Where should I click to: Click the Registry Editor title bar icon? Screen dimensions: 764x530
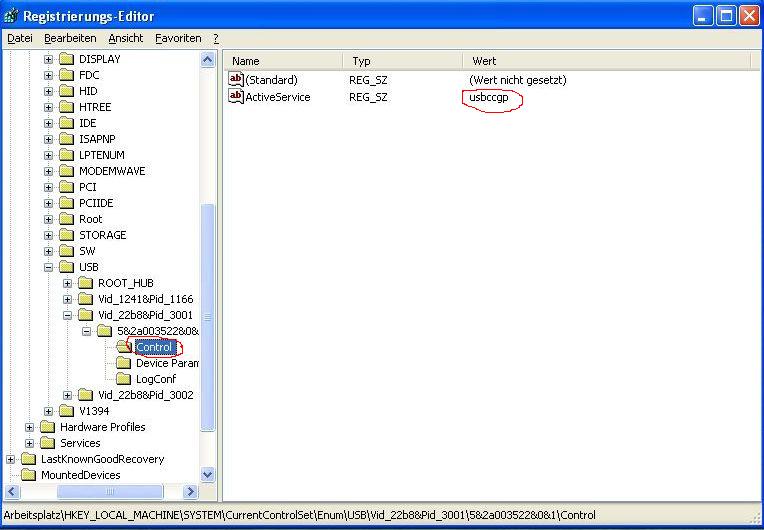click(13, 16)
